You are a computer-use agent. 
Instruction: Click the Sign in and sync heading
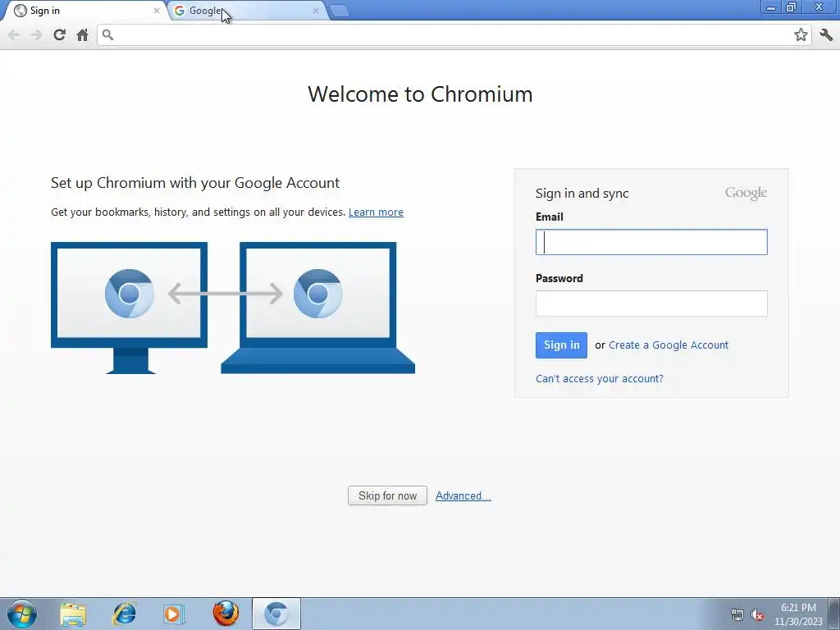coord(582,194)
